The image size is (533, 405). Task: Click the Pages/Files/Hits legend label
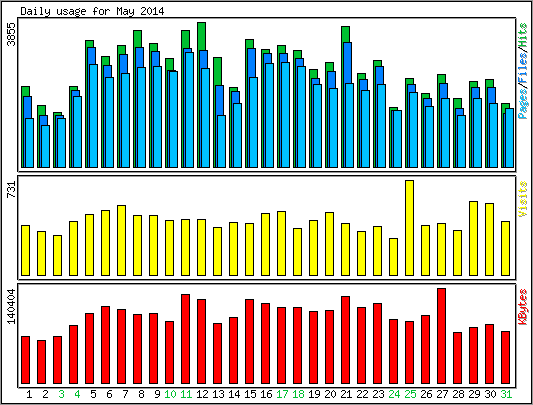coord(523,71)
